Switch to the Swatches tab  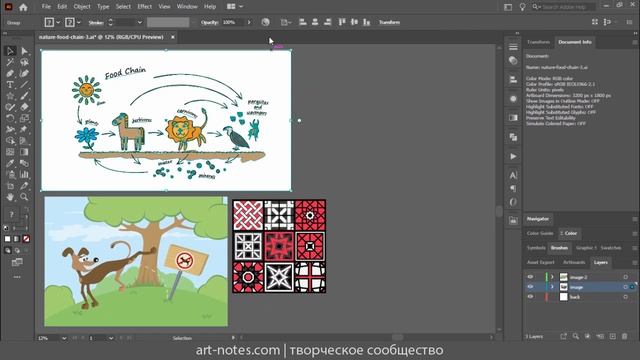611,248
